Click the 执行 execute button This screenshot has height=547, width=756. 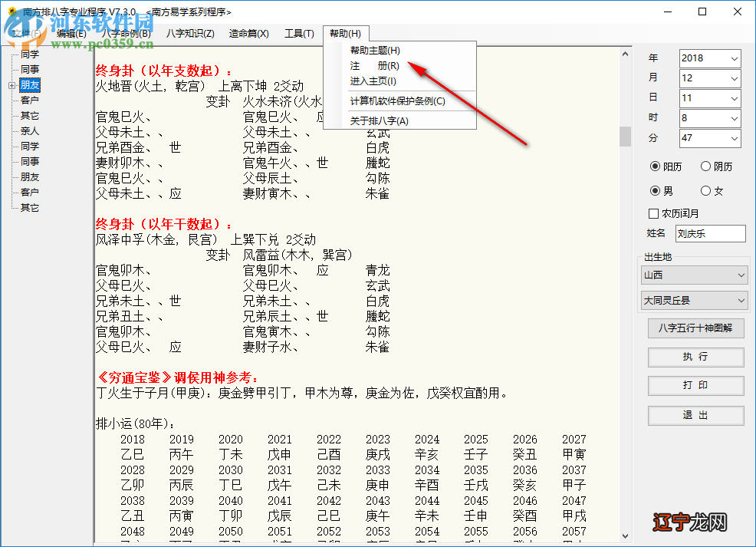pyautogui.click(x=695, y=357)
